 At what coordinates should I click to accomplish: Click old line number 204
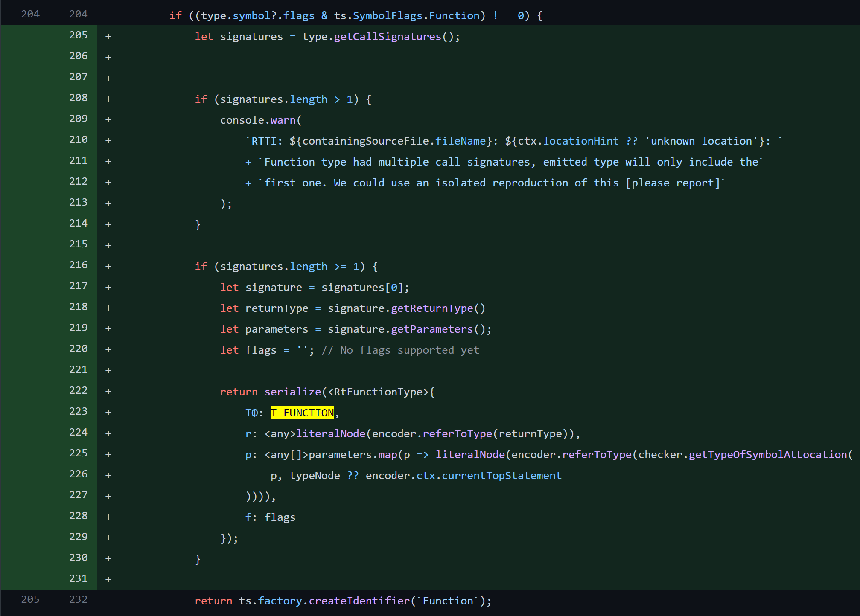coord(30,14)
